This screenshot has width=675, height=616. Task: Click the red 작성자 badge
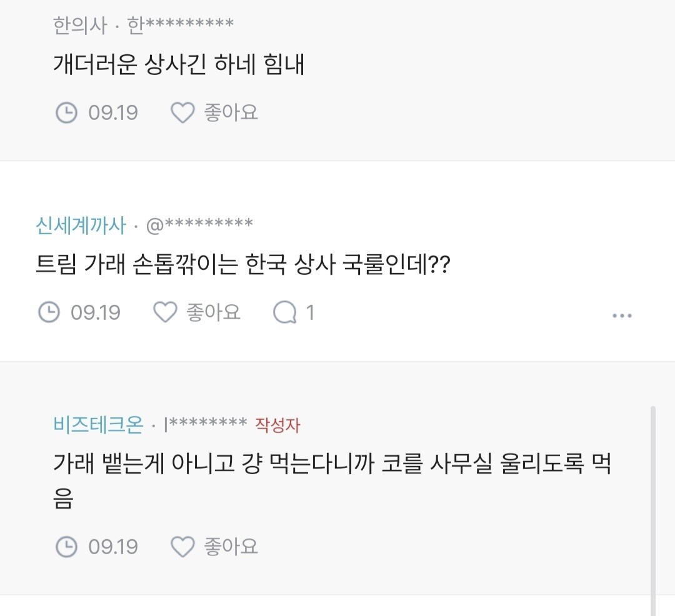[277, 425]
